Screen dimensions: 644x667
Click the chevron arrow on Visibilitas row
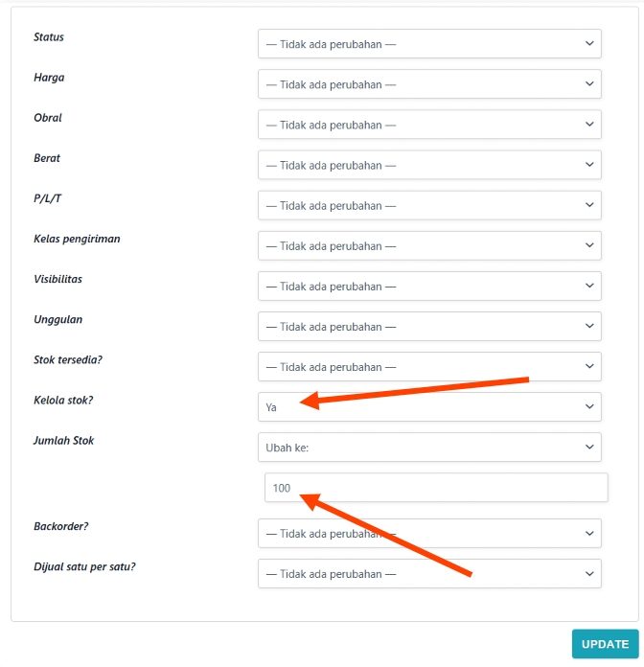coord(589,286)
